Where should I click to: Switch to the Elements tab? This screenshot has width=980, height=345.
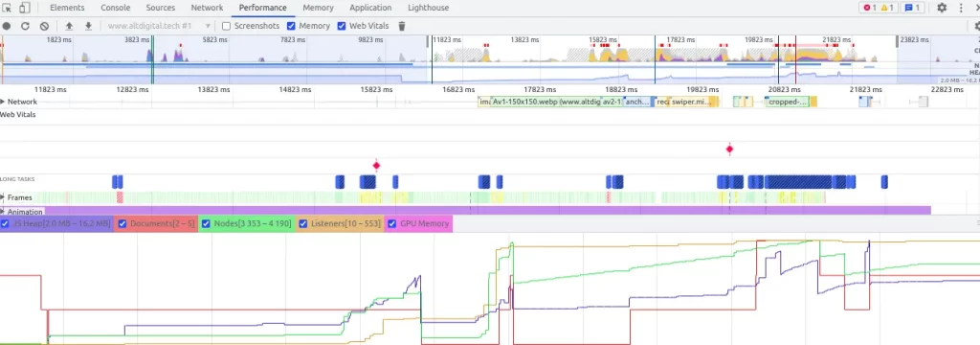(x=67, y=8)
